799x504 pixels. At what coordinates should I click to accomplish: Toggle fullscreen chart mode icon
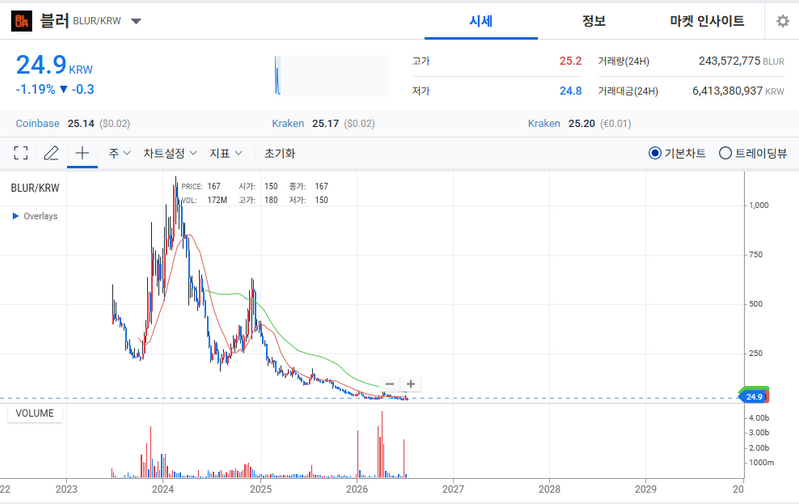[21, 153]
